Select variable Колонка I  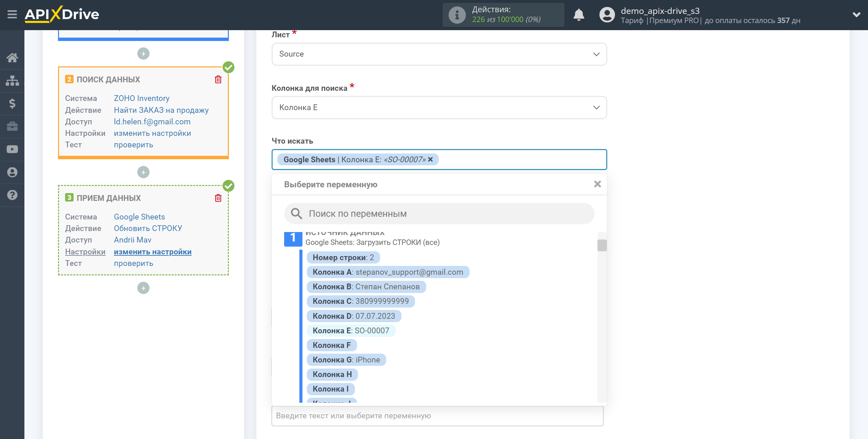[331, 389]
